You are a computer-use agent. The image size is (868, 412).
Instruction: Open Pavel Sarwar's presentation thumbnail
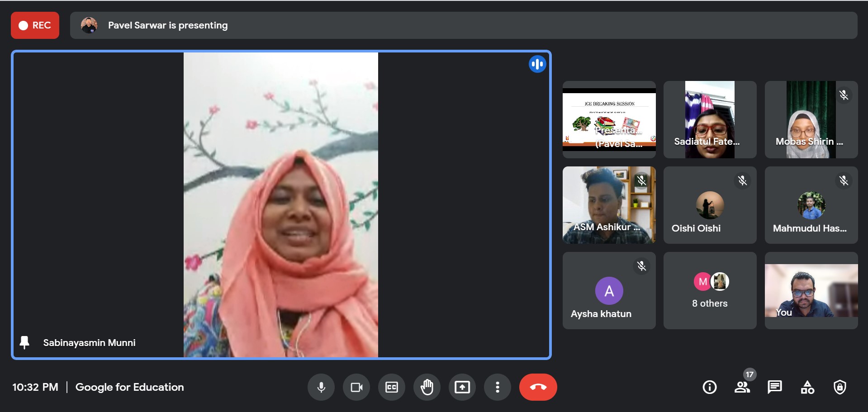[x=609, y=119]
